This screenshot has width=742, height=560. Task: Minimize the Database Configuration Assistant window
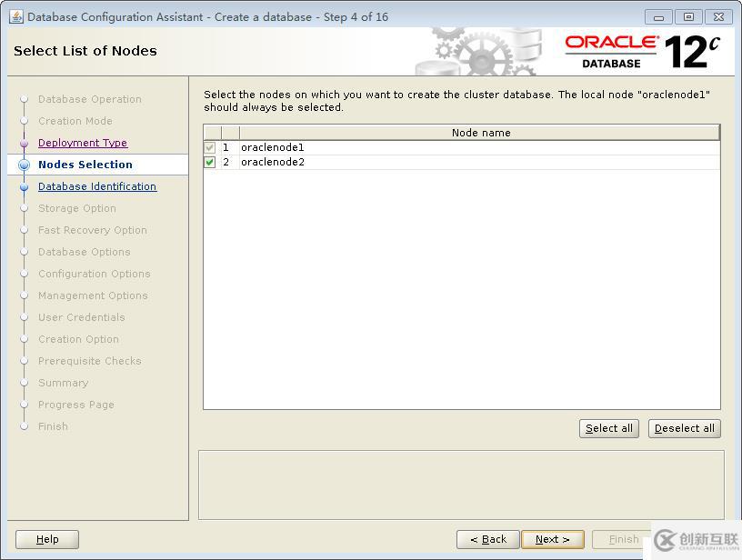pyautogui.click(x=658, y=17)
